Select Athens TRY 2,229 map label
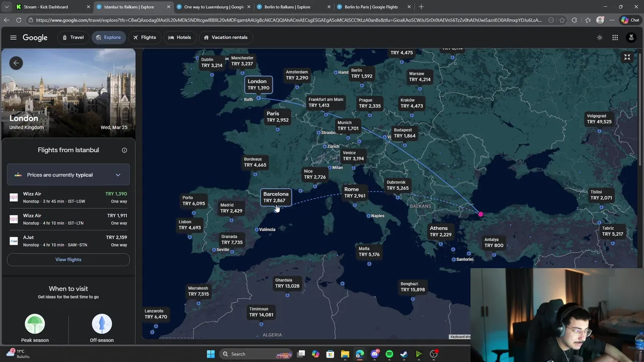Screen dimensions: 644x362 tap(440, 231)
